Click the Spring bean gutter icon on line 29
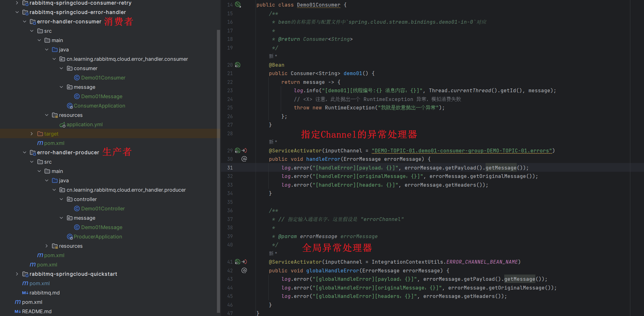644x316 pixels. (237, 151)
